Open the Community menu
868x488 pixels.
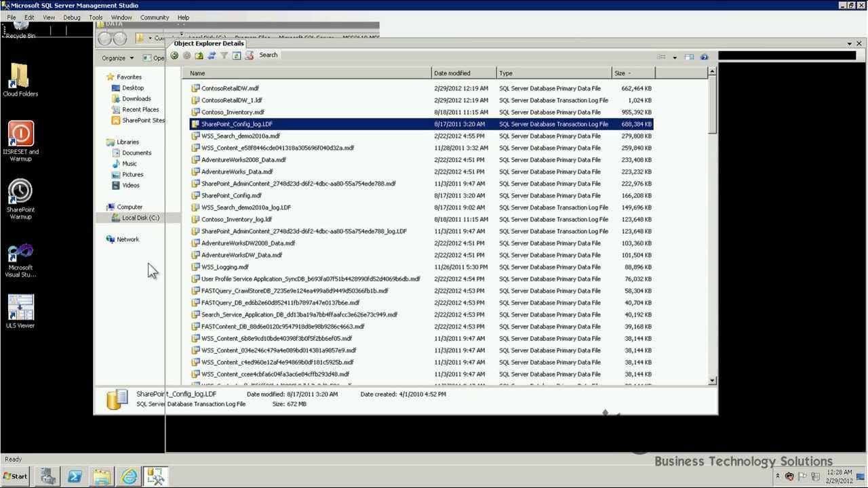point(155,18)
